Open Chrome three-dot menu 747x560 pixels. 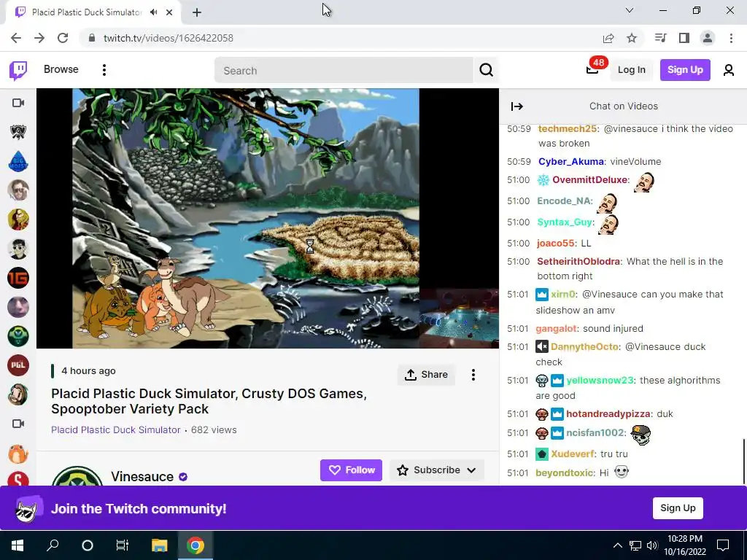pyautogui.click(x=731, y=38)
